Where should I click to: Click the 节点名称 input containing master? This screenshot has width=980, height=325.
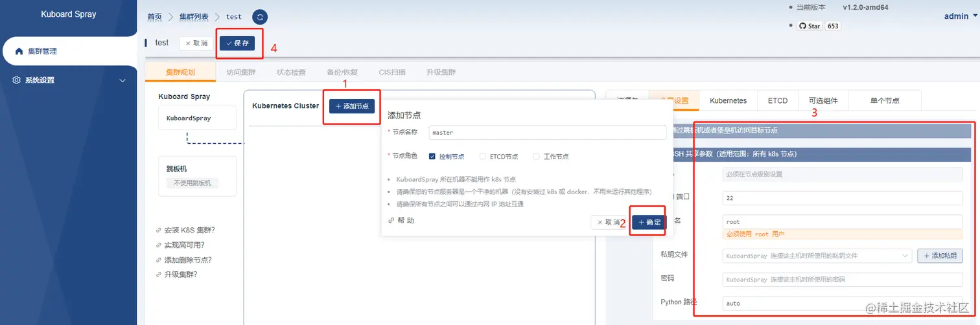[x=547, y=132]
